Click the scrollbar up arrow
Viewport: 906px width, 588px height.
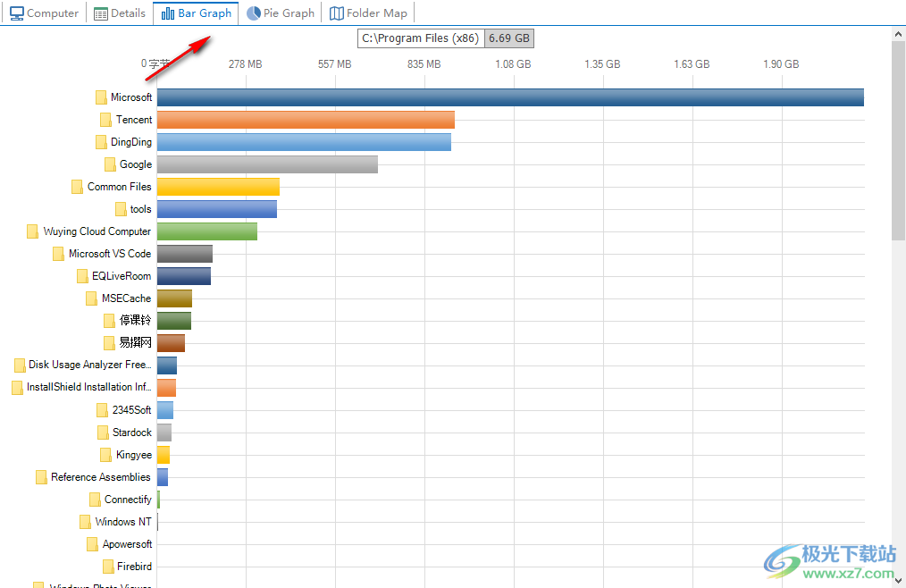[899, 34]
